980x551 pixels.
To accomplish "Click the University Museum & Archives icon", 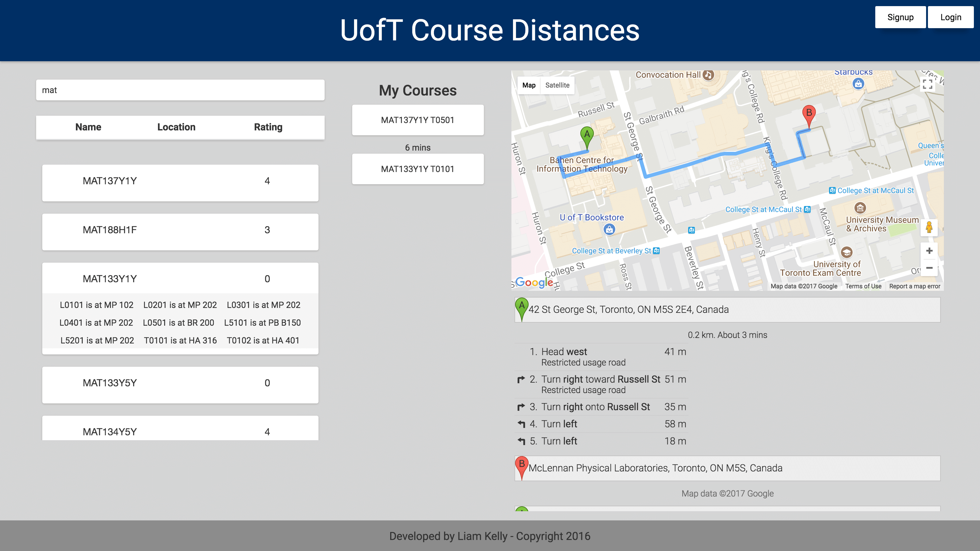I will [x=860, y=208].
